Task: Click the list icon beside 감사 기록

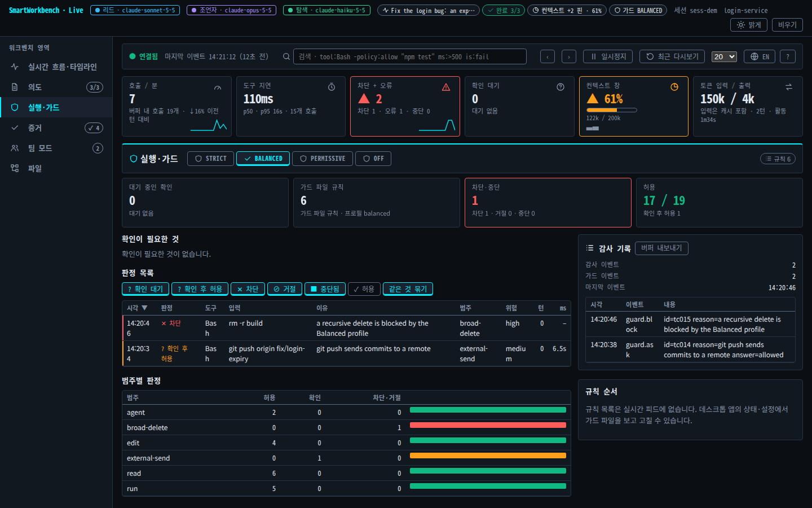Action: (x=590, y=248)
